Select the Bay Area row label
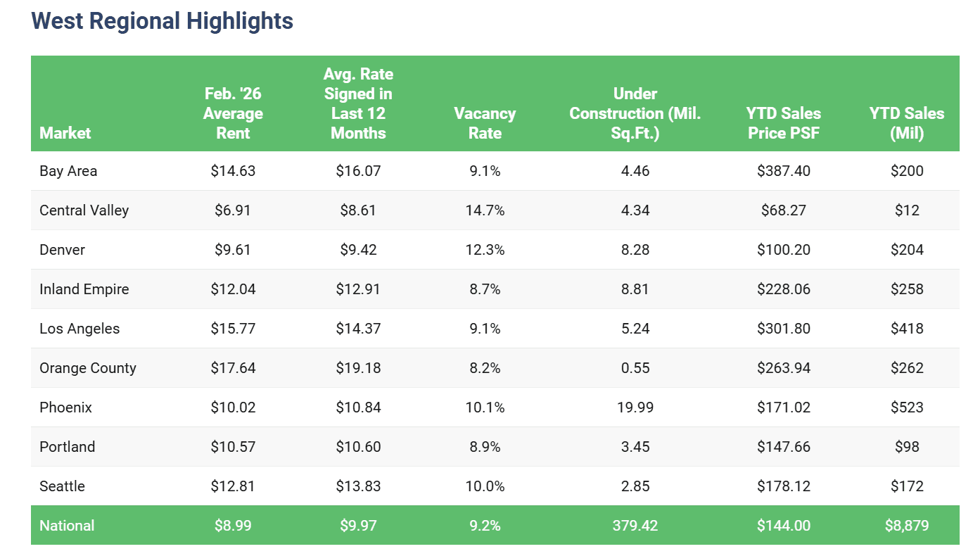Viewport: 980px width, 556px height. (x=68, y=171)
